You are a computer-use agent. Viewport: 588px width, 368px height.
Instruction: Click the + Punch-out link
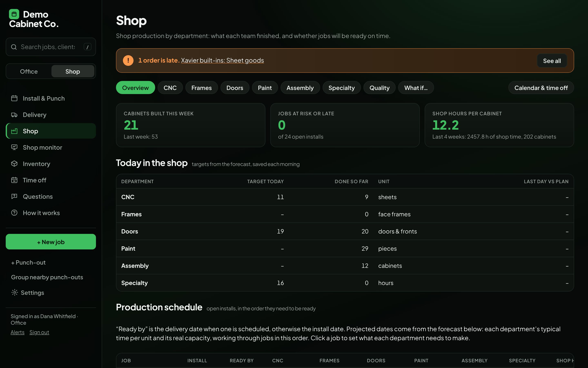(28, 262)
